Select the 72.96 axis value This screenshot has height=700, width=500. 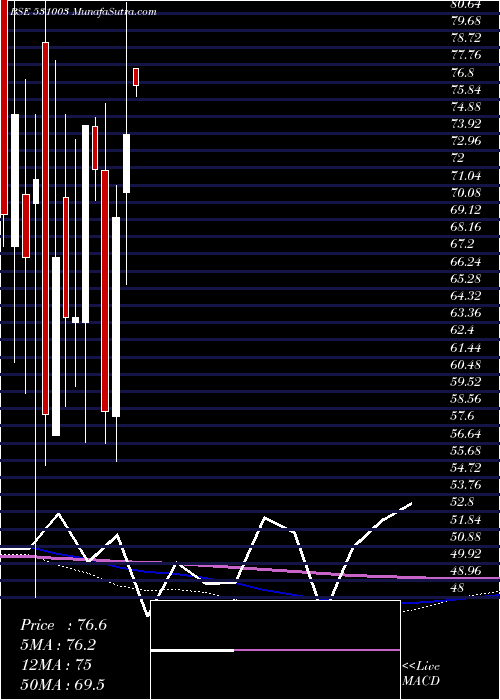[x=467, y=141]
